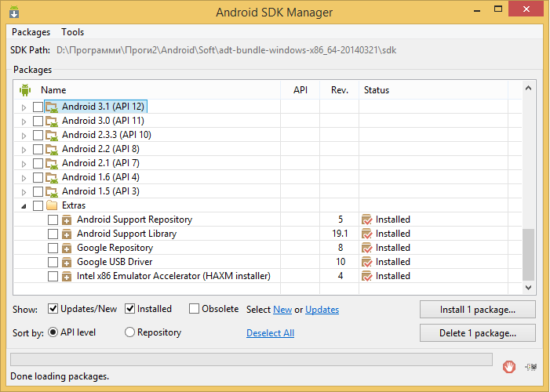Uncheck the Updates/New show filter
The height and width of the screenshot is (392, 550).
coord(53,309)
